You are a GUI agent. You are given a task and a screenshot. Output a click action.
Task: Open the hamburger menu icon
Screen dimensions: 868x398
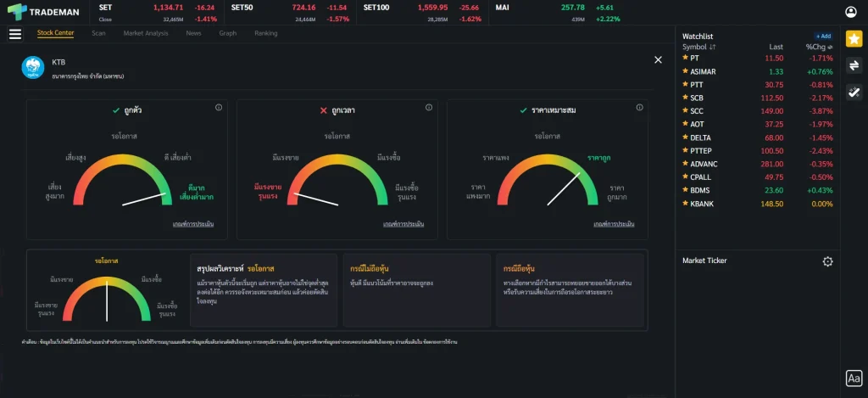14,34
